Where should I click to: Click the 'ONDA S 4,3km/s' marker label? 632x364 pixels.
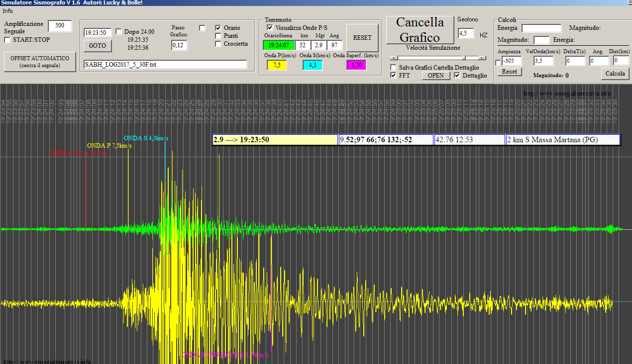pos(146,138)
